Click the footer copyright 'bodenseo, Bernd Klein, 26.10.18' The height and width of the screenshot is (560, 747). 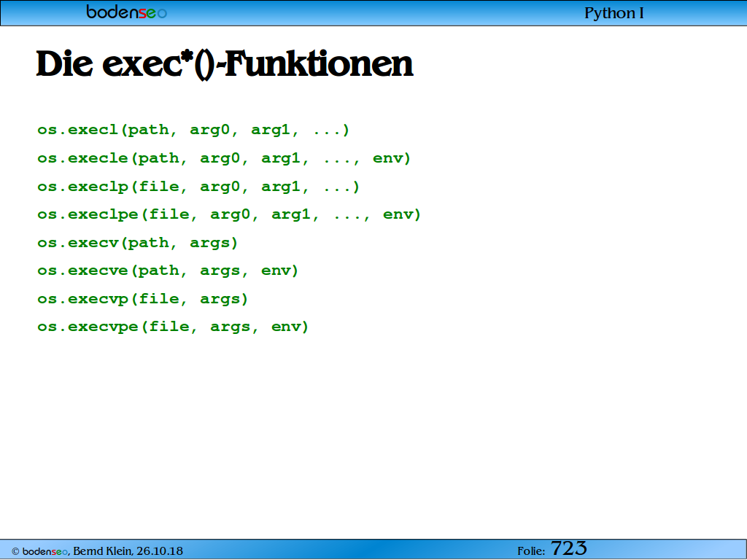(x=97, y=551)
